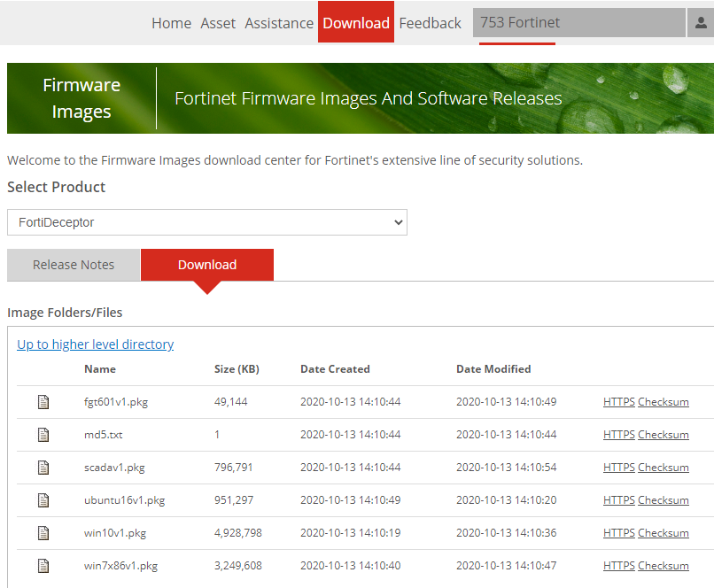
Task: Go to the Asset menu
Action: [218, 23]
